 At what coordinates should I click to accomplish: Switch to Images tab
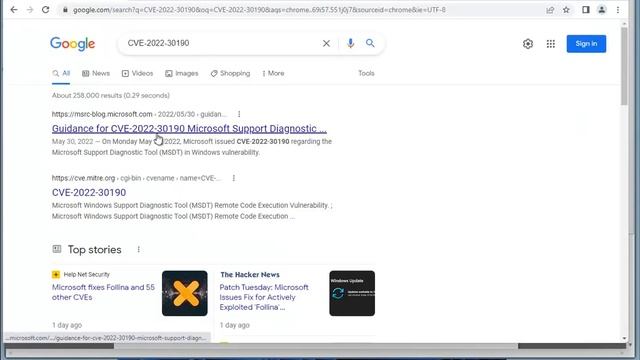click(x=182, y=73)
